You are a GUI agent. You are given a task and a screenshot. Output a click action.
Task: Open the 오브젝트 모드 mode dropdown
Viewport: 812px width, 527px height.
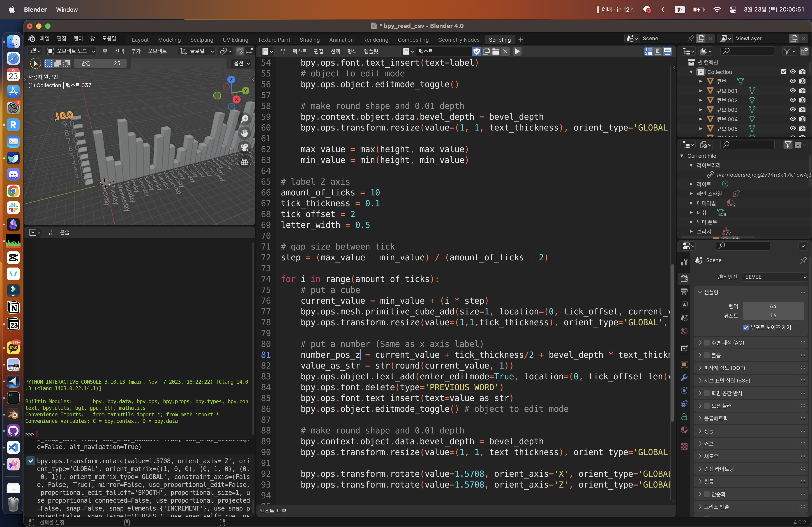pos(71,51)
